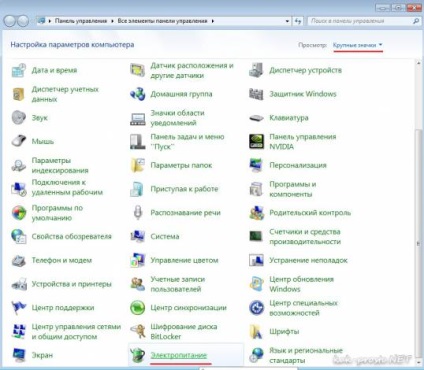Open Счетчики и средства производительности link

305,236
